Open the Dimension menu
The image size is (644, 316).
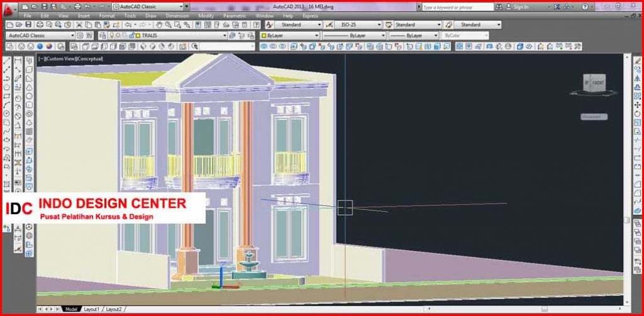pyautogui.click(x=177, y=16)
